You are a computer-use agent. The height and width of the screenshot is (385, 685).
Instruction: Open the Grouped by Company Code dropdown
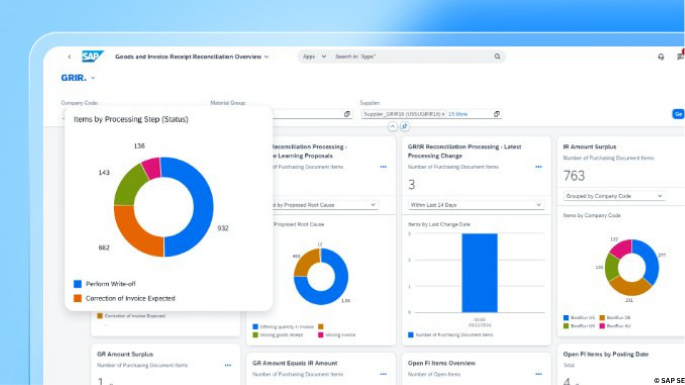click(614, 196)
